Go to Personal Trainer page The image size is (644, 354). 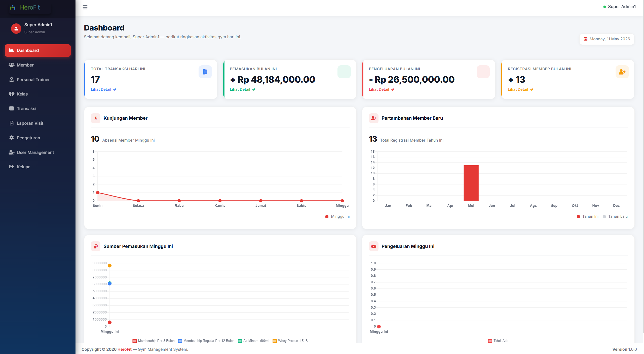click(38, 80)
